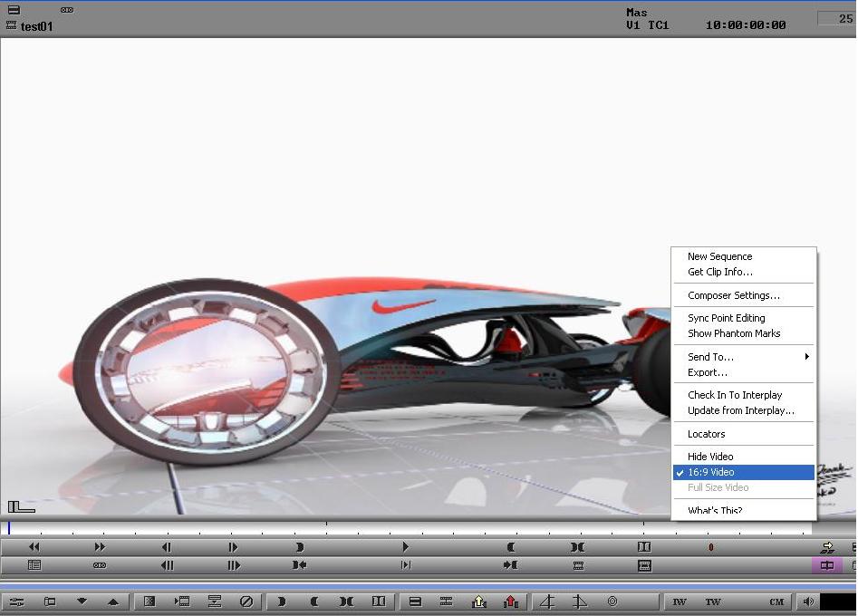Set Mark In from the timeline toolbar

[282, 602]
